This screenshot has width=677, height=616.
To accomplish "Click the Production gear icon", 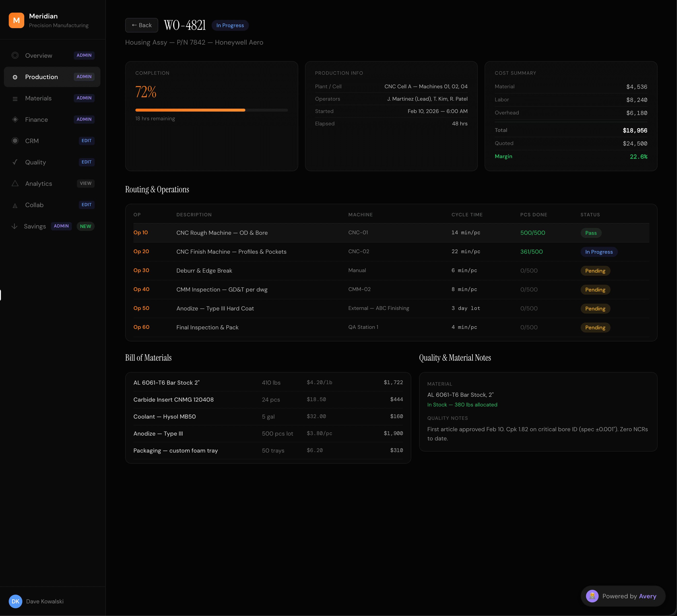I will (x=15, y=77).
